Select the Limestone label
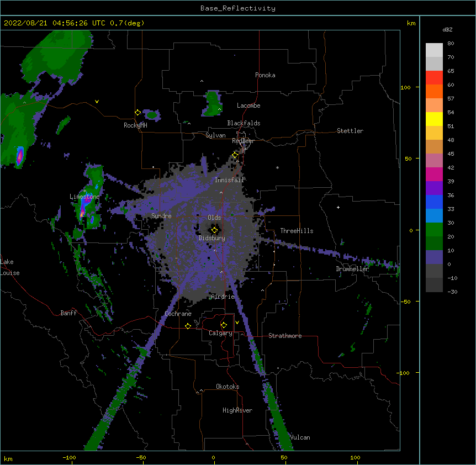 (x=84, y=197)
